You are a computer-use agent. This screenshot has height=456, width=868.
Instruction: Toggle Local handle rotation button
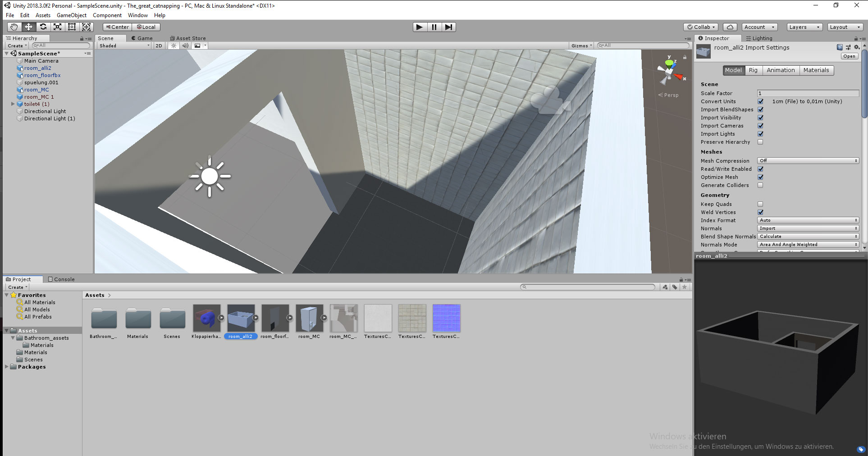click(146, 27)
